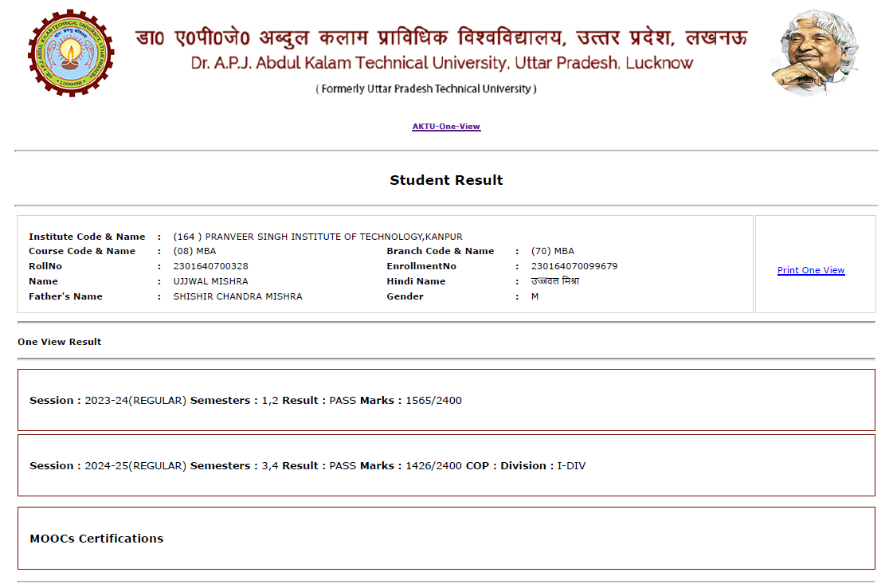Click the marks value 1565/2400
This screenshot has height=588, width=889.
click(x=433, y=401)
